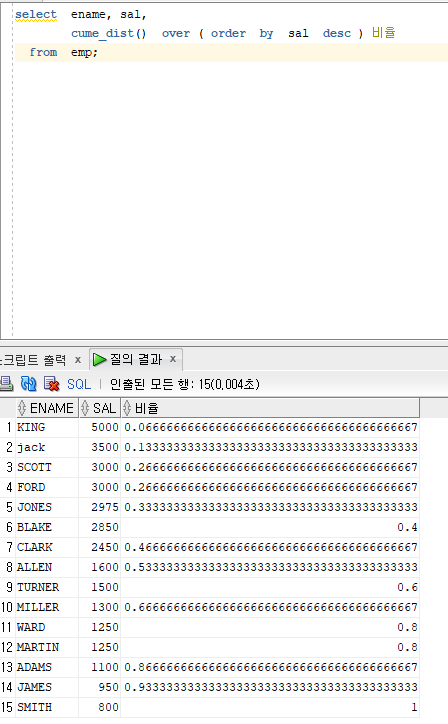Click the refresh icon in results toolbar
Image resolution: width=448 pixels, height=724 pixels.
point(28,384)
